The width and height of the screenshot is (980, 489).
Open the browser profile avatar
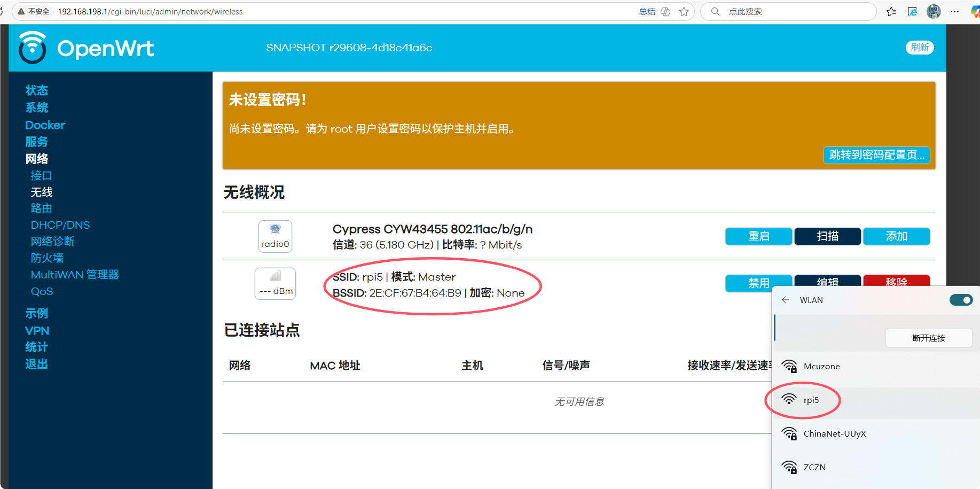[934, 12]
